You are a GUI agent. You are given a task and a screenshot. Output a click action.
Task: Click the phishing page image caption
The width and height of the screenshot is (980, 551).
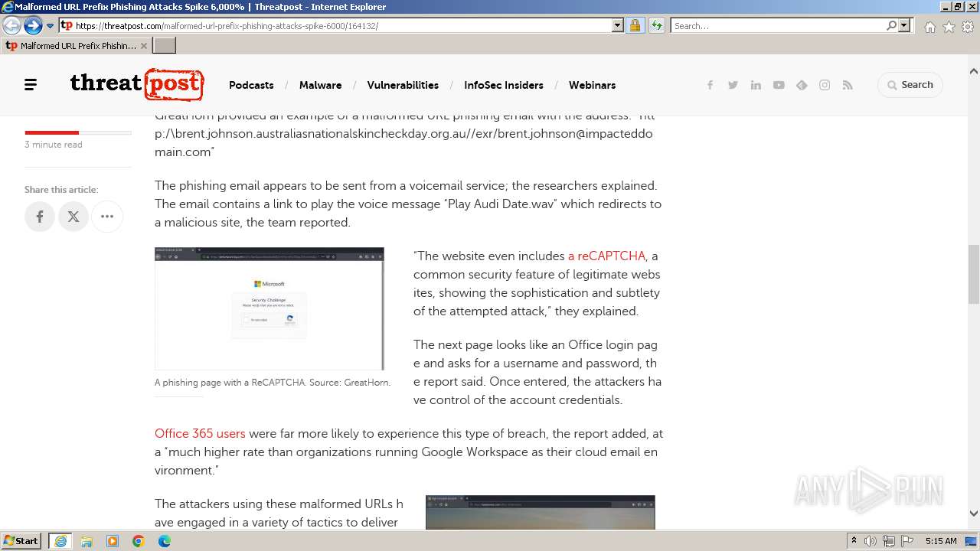tap(273, 383)
